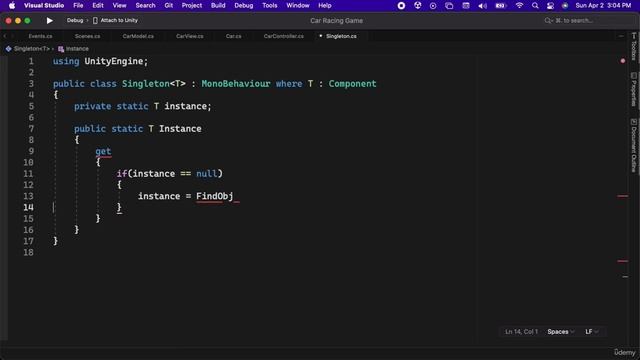The image size is (640, 360).
Task: Switch to the Scenes.cs tab
Action: 87,36
